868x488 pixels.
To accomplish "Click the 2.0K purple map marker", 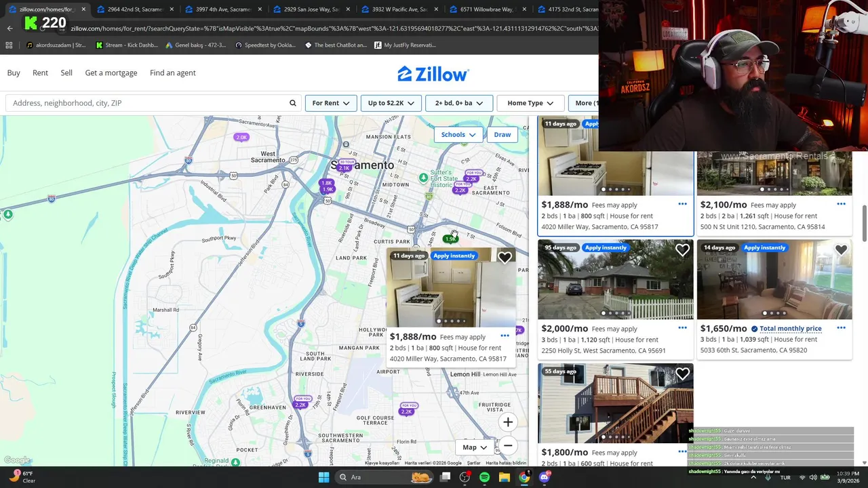I will (x=241, y=138).
